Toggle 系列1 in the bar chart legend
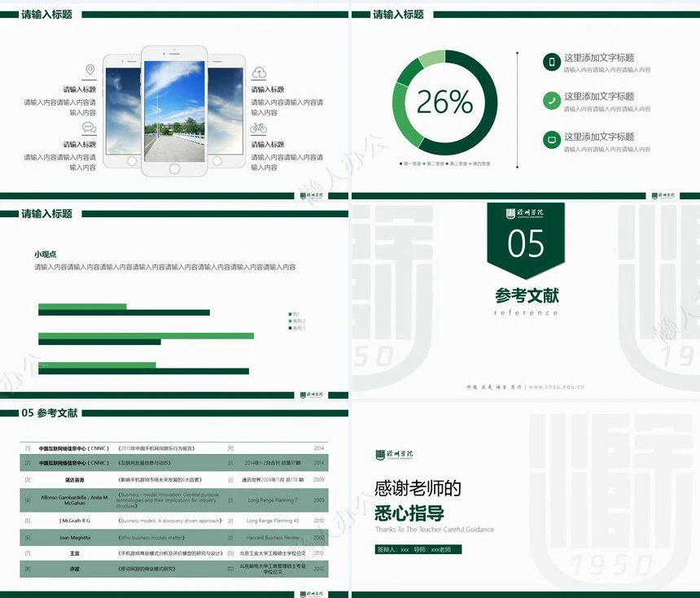Viewport: 700px width, 598px height. tap(297, 328)
